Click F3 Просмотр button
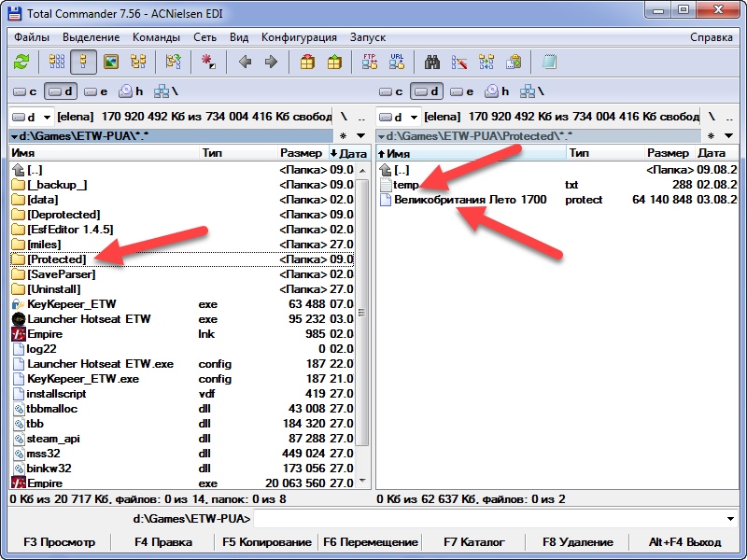 tap(59, 542)
